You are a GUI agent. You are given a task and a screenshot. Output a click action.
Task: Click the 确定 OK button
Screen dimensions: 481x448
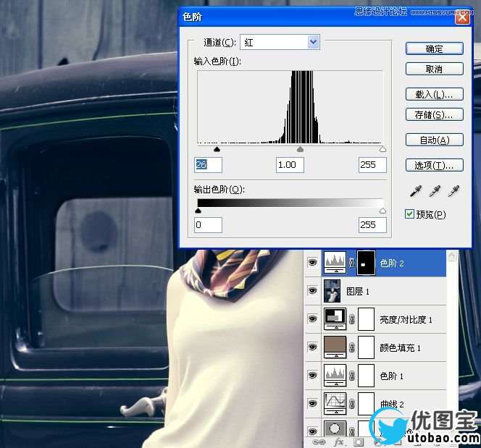[434, 48]
